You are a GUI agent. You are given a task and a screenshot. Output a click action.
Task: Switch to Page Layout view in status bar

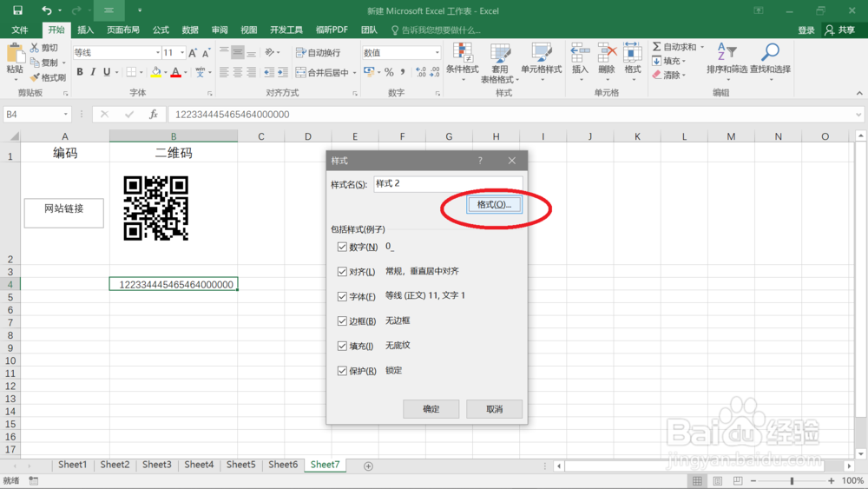718,480
